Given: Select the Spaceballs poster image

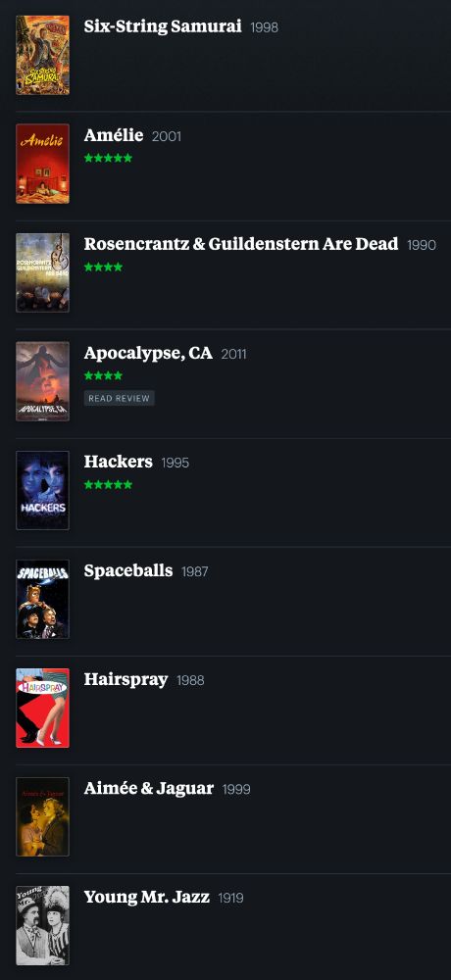Looking at the screenshot, I should click(42, 599).
